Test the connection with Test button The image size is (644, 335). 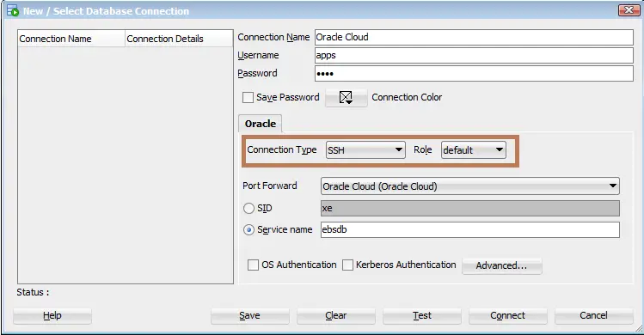point(422,316)
